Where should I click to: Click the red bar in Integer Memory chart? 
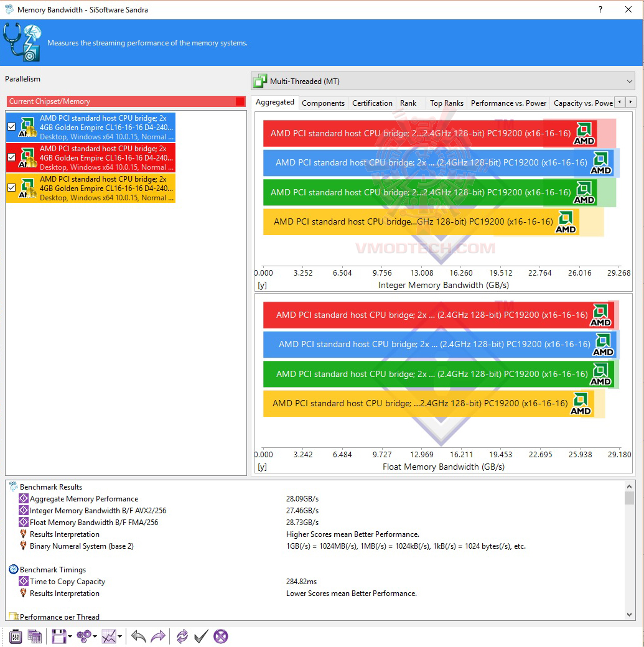pos(430,133)
